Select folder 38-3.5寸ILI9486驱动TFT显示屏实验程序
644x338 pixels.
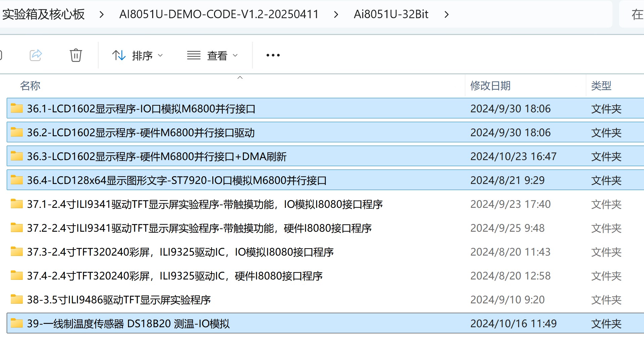coord(325,299)
